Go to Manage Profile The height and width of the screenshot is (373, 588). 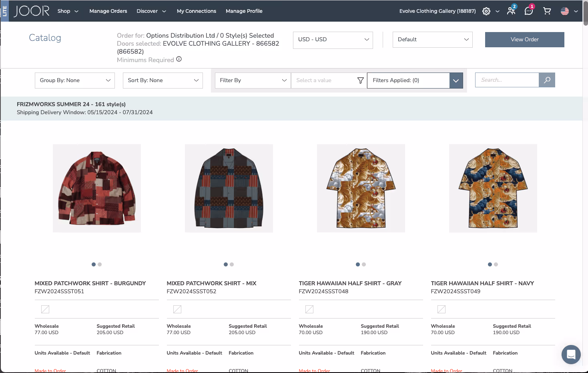coord(244,11)
